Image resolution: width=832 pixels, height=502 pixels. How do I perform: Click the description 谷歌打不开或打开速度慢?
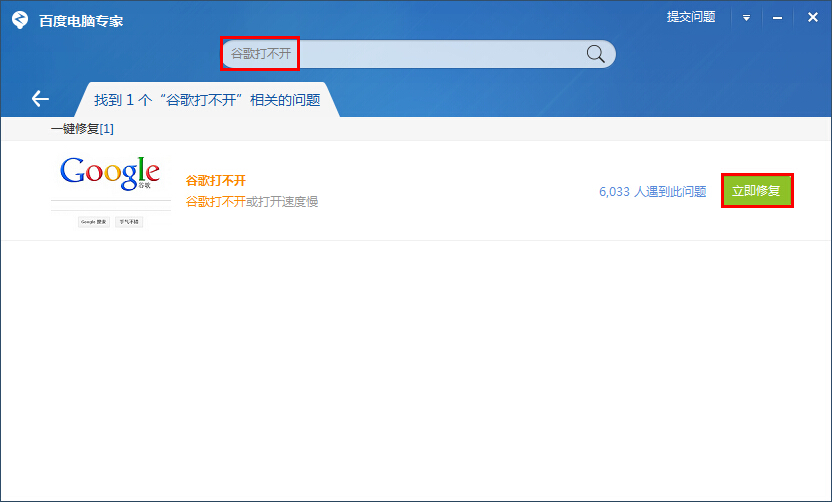coord(252,202)
